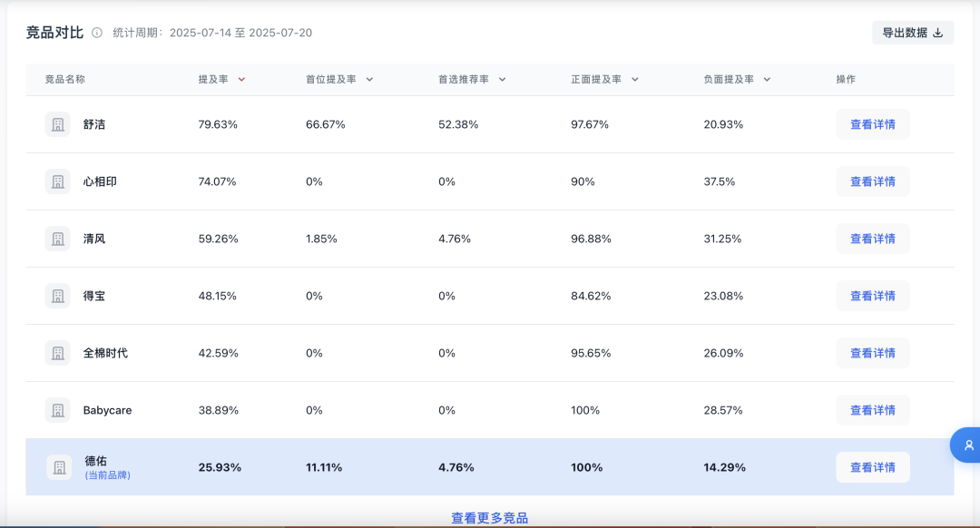Viewport: 980px width, 528px height.
Task: Click 23.08% negative rate for 得宝
Action: (x=724, y=296)
